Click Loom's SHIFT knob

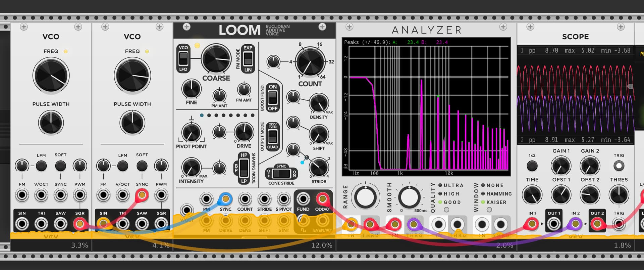[x=319, y=134]
